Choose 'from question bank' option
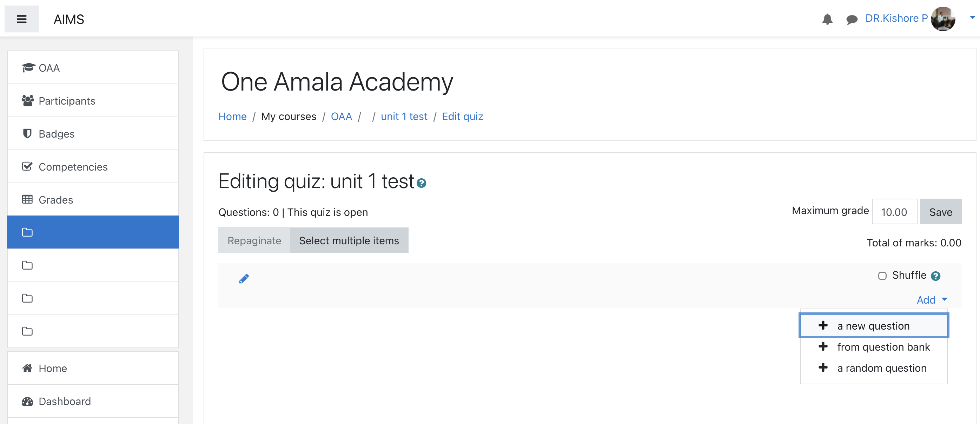This screenshot has width=980, height=424. (883, 347)
